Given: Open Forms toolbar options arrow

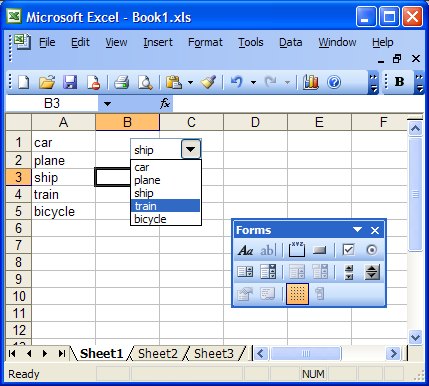Looking at the screenshot, I should [357, 230].
